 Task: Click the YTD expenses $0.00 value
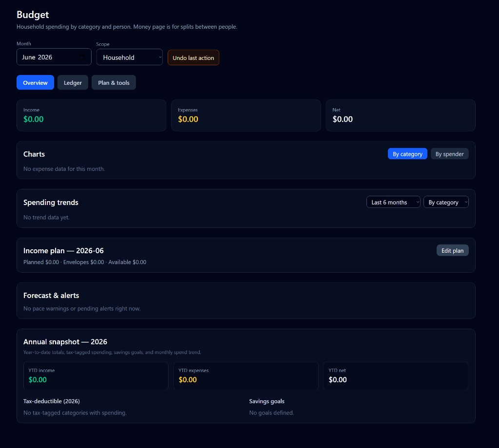point(188,380)
